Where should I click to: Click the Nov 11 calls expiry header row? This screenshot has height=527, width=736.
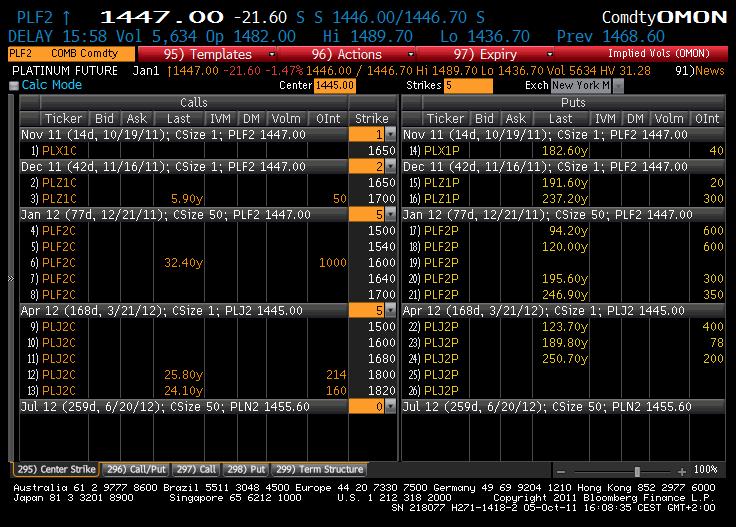tap(184, 135)
